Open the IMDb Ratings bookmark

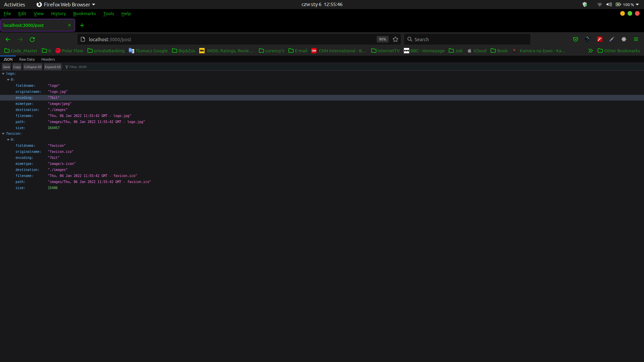point(226,51)
